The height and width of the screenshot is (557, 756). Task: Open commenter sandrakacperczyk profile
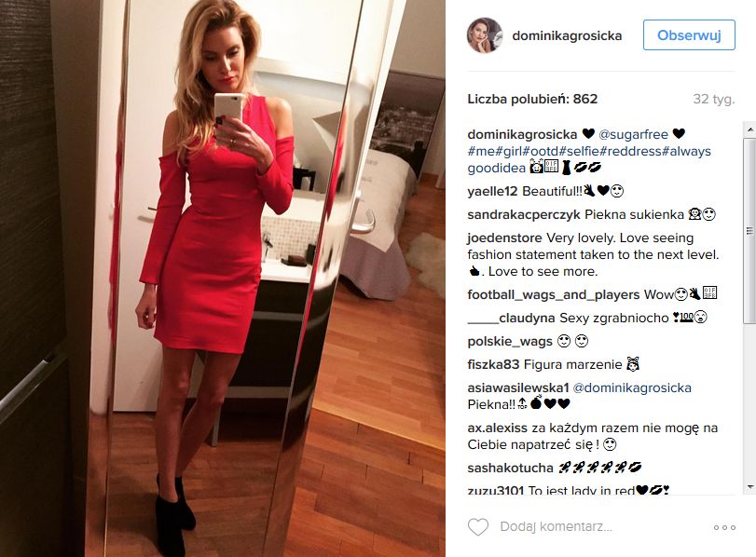(x=524, y=214)
